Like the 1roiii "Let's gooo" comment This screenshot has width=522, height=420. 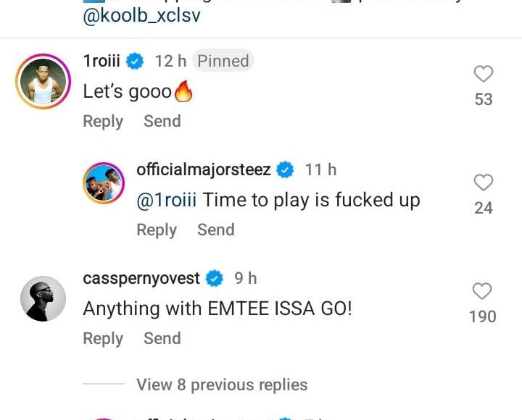[483, 74]
